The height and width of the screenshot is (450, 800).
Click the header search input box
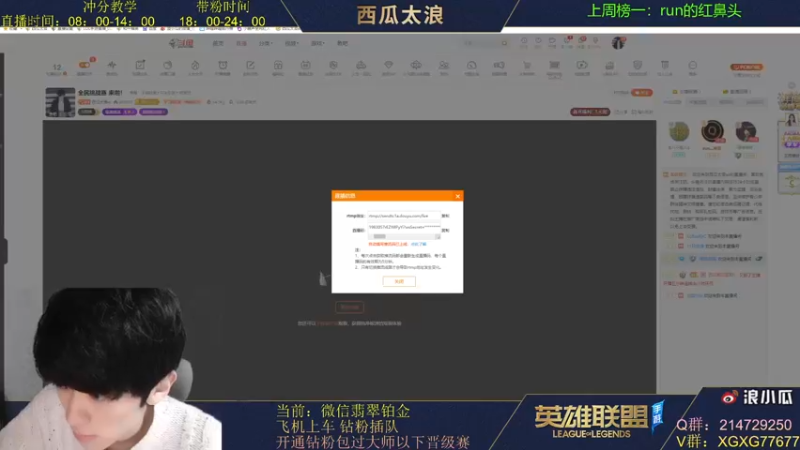tap(480, 43)
